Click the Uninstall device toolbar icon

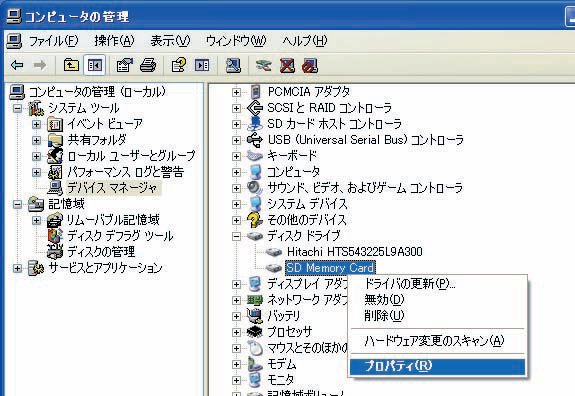[287, 66]
